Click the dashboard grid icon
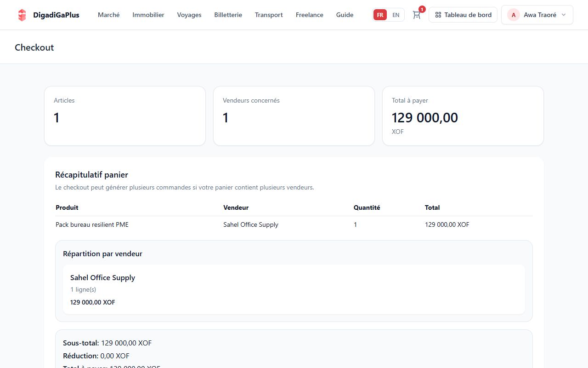 [x=438, y=15]
